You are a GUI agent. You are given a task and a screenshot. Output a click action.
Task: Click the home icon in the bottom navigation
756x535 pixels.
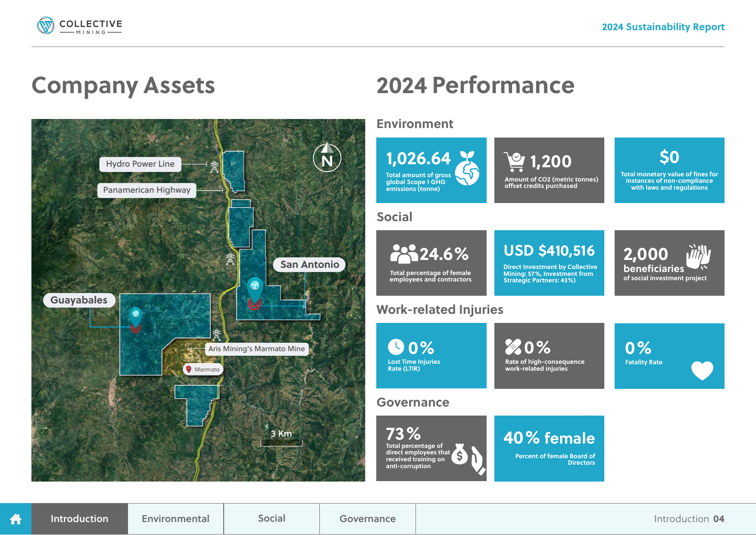(16, 519)
